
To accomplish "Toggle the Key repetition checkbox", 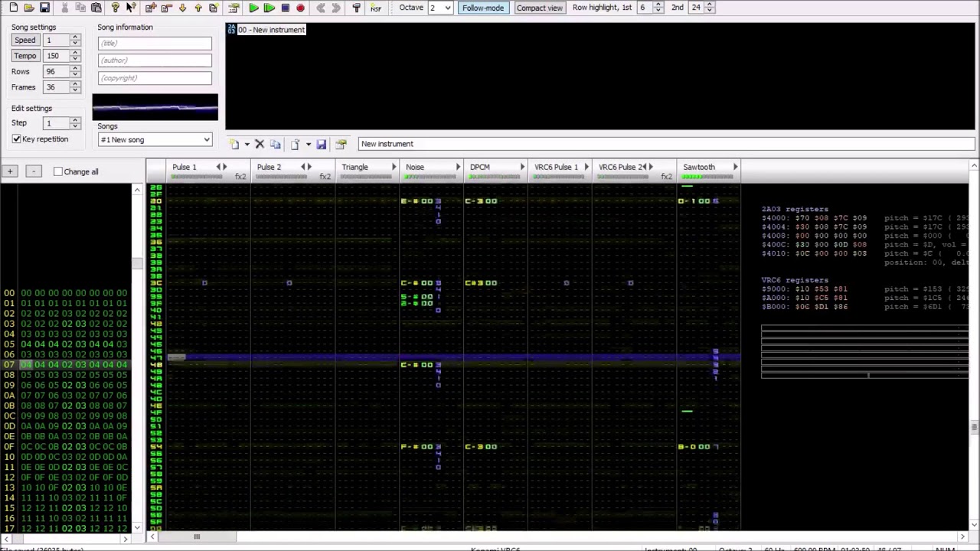I will [x=16, y=139].
